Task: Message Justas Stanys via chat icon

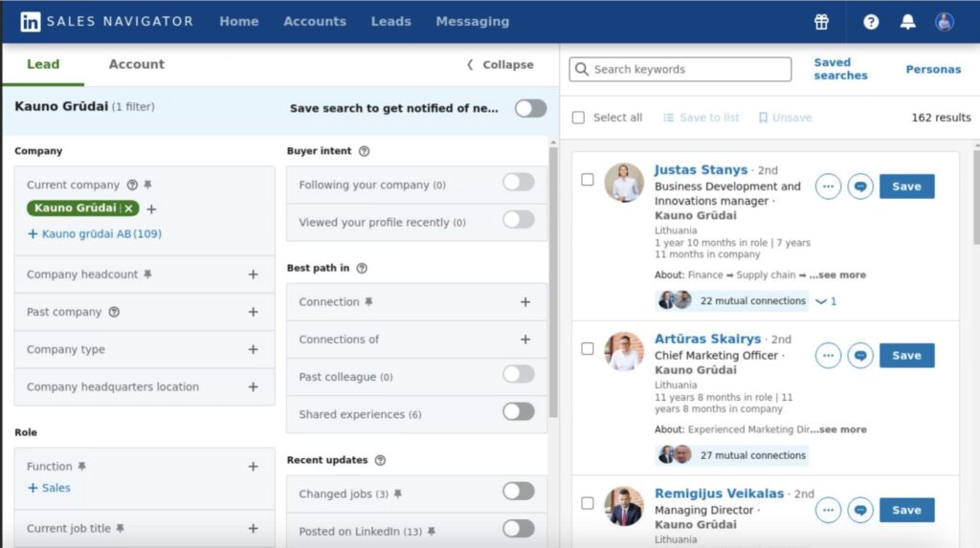Action: [x=860, y=186]
